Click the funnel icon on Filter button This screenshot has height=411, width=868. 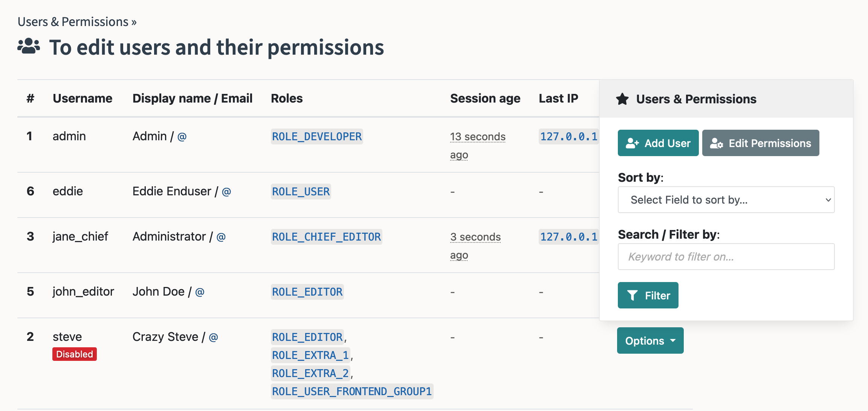point(633,296)
